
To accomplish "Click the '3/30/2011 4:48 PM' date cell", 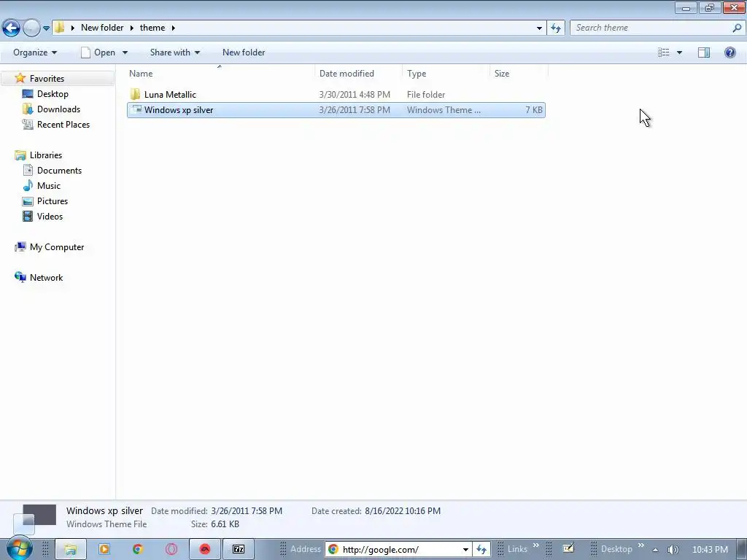I will (355, 95).
